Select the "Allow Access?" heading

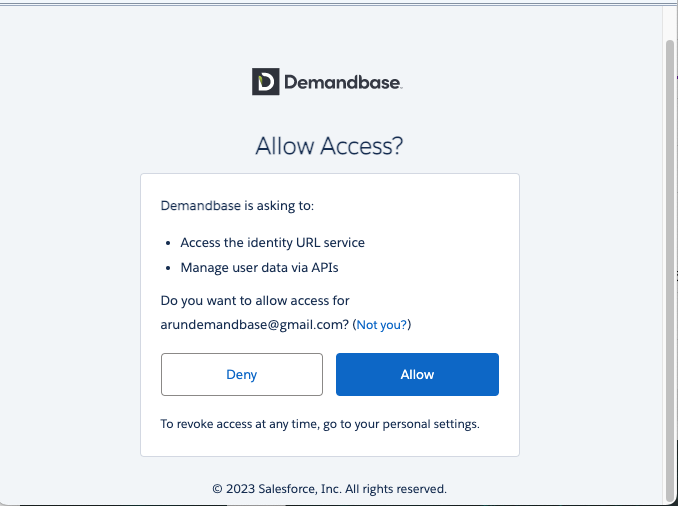329,146
